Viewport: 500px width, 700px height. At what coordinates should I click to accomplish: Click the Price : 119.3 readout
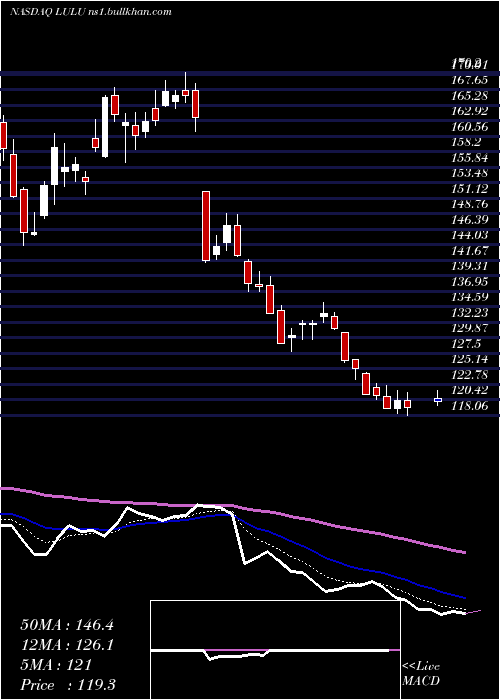[68, 685]
